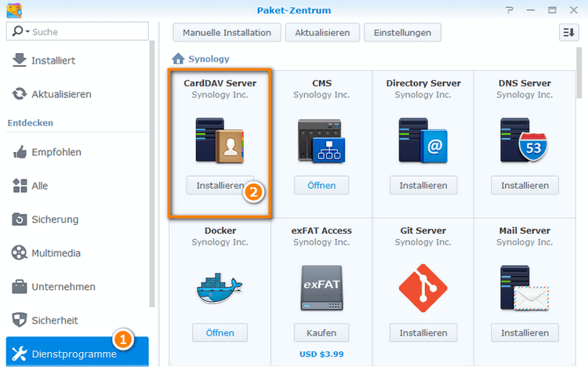Click the Entdecken section heading
This screenshot has height=367, width=588.
pyautogui.click(x=31, y=122)
